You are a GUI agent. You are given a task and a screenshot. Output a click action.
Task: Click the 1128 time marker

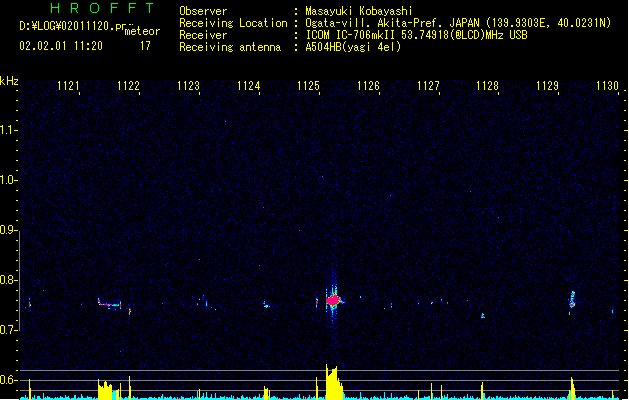pos(487,86)
